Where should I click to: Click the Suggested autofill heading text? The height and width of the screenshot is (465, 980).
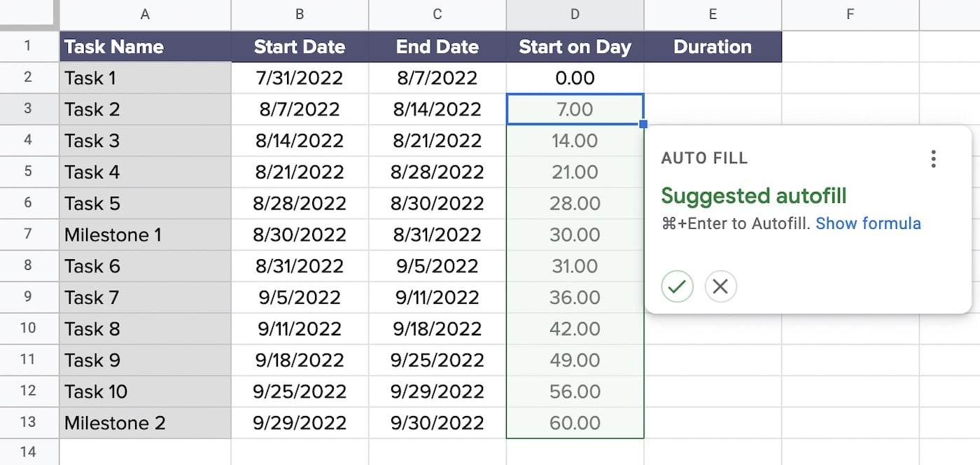tap(754, 196)
